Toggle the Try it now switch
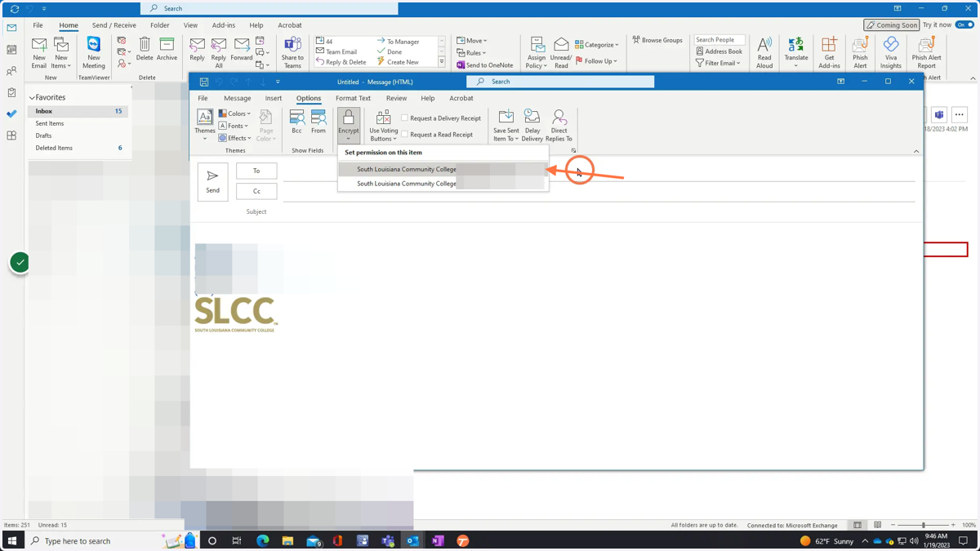Viewport: 980px width, 551px height. coord(964,25)
